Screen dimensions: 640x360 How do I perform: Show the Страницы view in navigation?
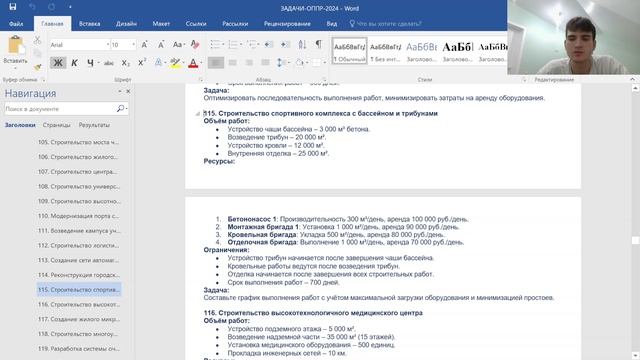[56, 125]
